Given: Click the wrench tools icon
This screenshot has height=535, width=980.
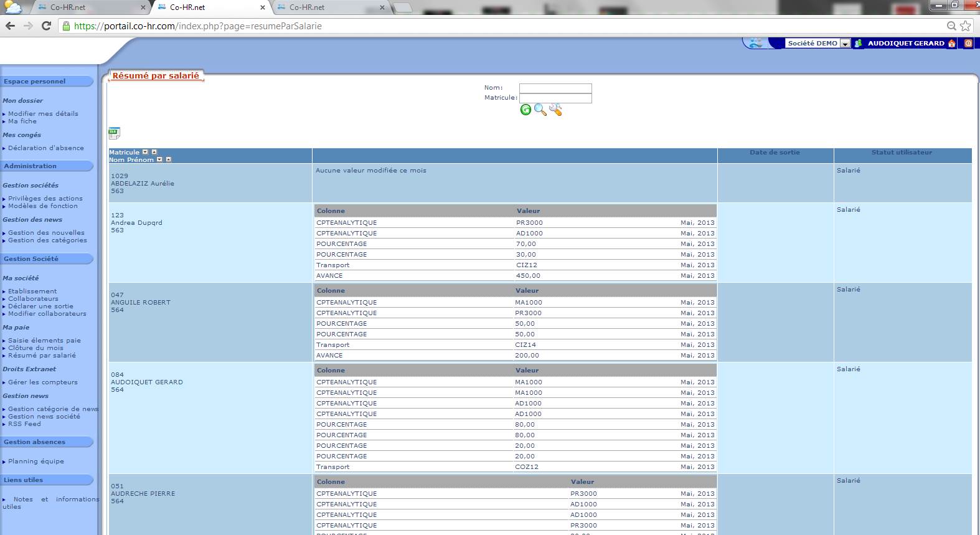Looking at the screenshot, I should [x=555, y=110].
